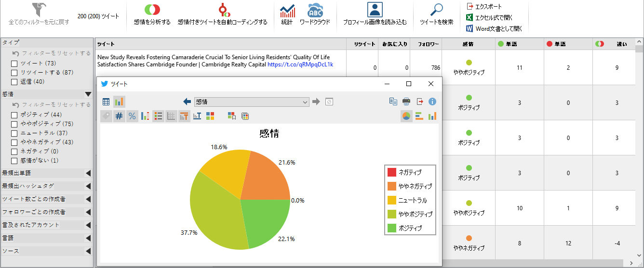644x268 pixels.
Task: Expand the 言及されたアカウント section
Action: (88, 225)
